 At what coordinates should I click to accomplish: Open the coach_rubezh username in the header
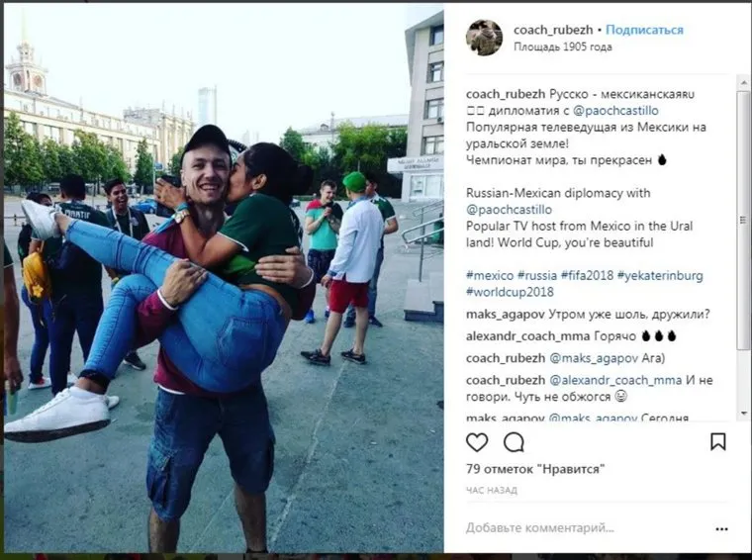point(553,30)
